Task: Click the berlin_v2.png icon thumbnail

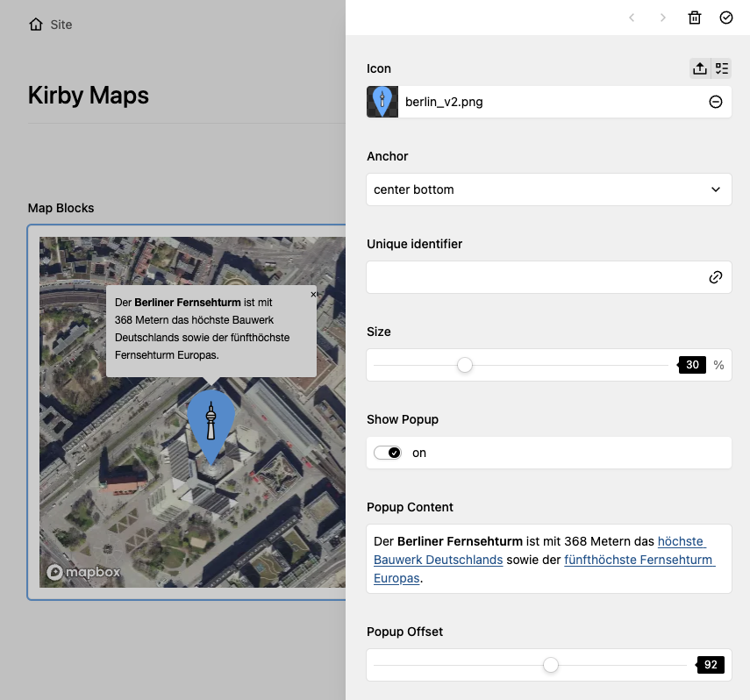Action: coord(382,102)
